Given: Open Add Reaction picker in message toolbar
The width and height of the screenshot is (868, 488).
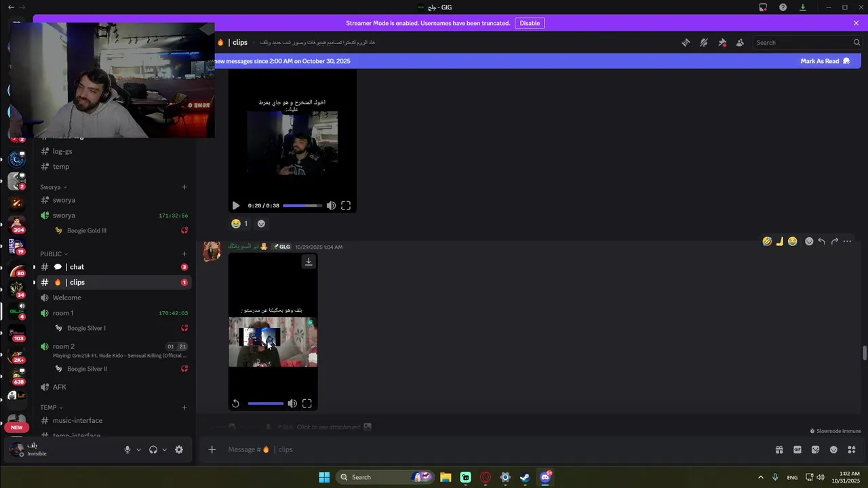Looking at the screenshot, I should pos(809,241).
